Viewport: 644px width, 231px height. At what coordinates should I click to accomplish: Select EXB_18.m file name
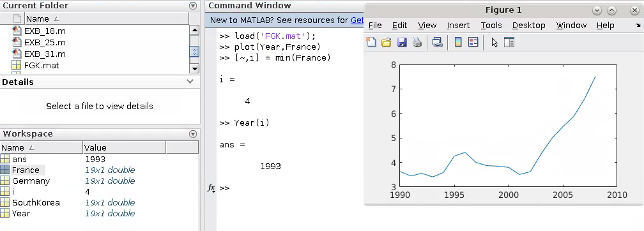[x=45, y=31]
